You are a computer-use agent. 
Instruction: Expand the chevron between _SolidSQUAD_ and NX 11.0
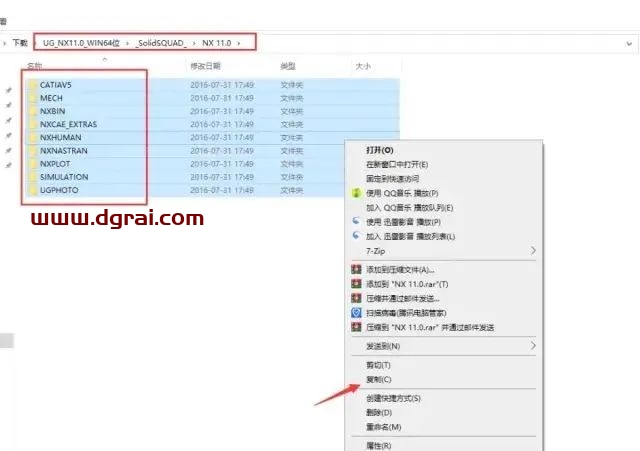click(194, 43)
